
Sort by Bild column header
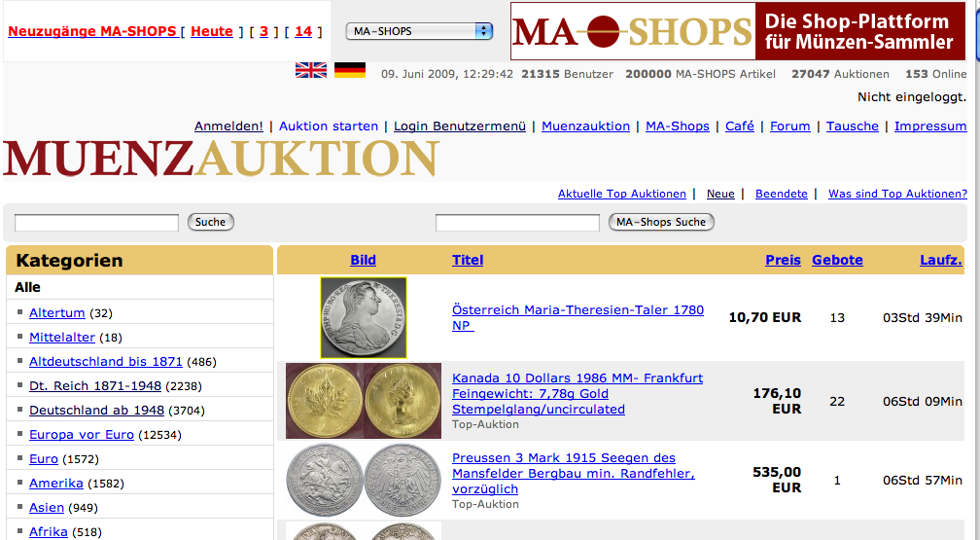(364, 260)
